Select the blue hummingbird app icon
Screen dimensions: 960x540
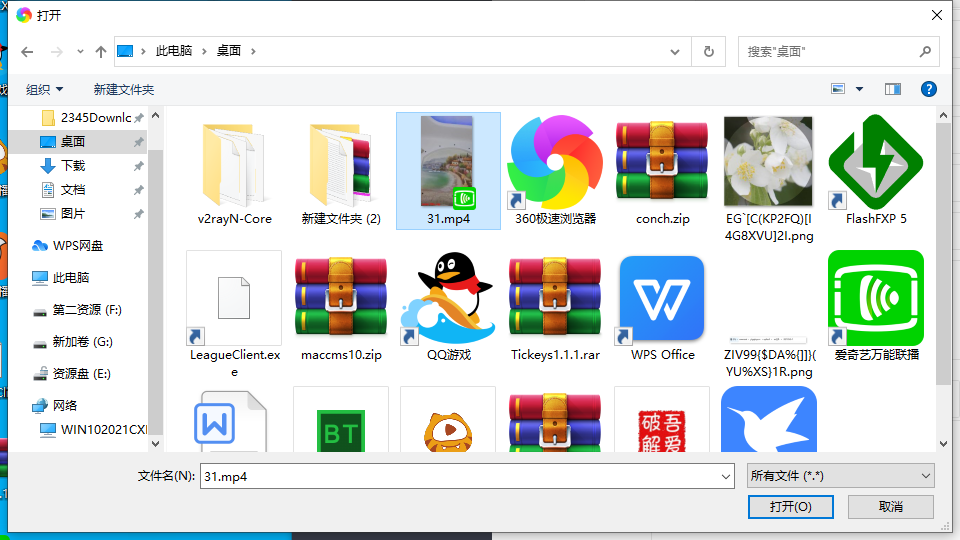coord(768,420)
